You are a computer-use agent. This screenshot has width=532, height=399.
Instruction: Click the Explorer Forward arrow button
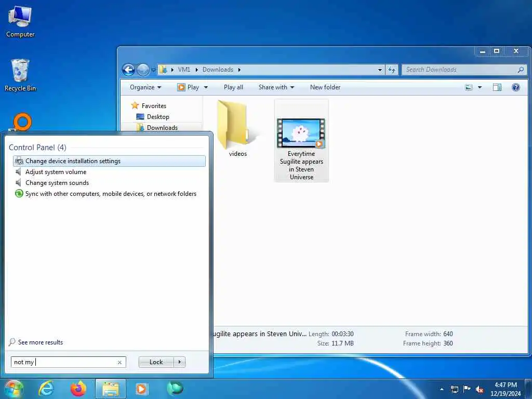click(x=143, y=70)
